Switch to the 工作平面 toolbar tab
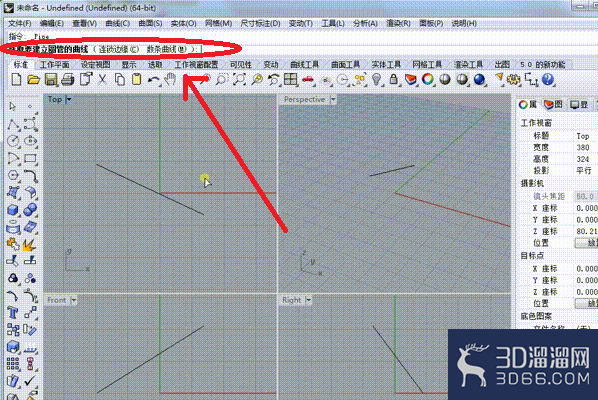The height and width of the screenshot is (400, 598). pyautogui.click(x=55, y=64)
